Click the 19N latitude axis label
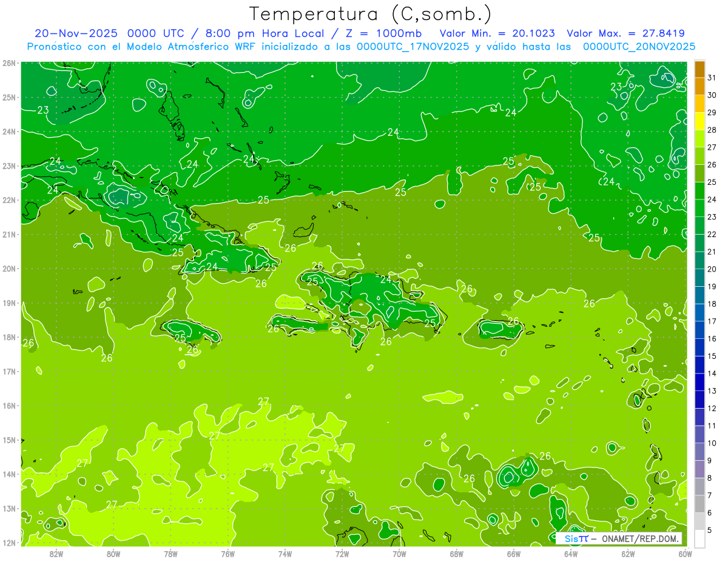 [9, 303]
